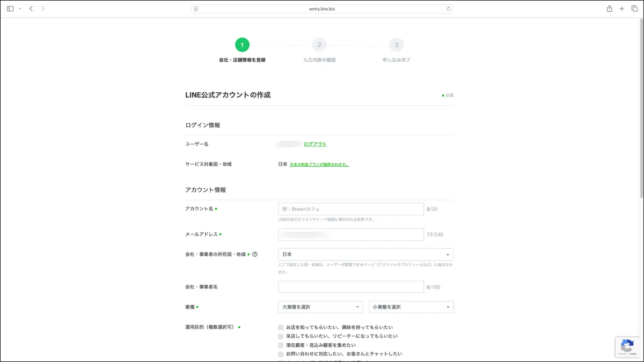644x362 pixels.
Task: Click the ログアウト link
Action: point(315,144)
